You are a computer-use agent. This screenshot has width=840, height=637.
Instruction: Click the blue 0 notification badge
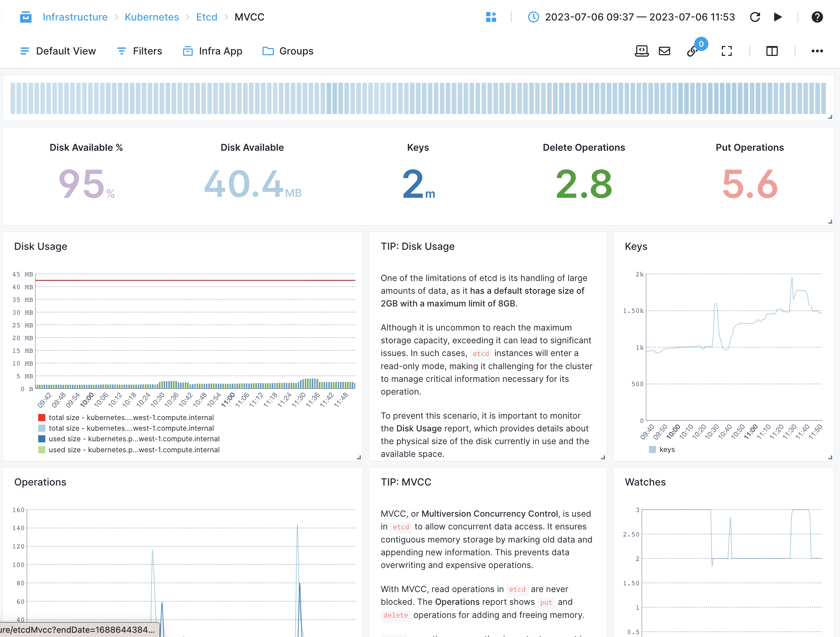(x=701, y=44)
